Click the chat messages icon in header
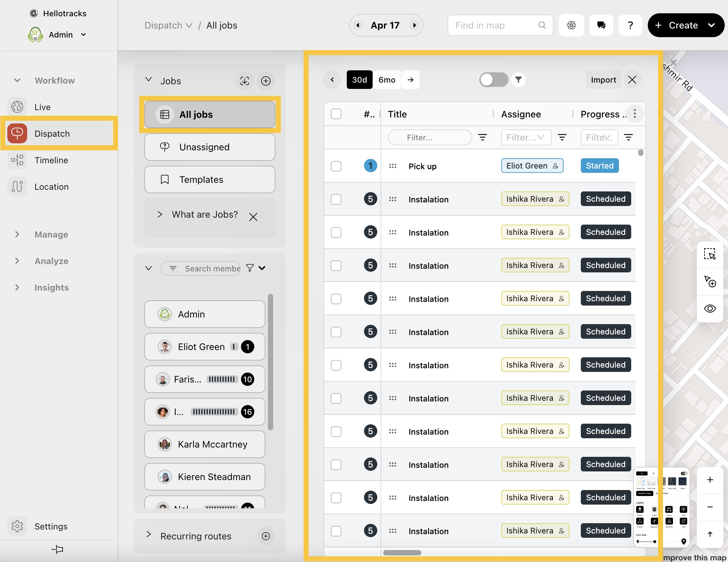This screenshot has width=728, height=562. click(x=601, y=25)
